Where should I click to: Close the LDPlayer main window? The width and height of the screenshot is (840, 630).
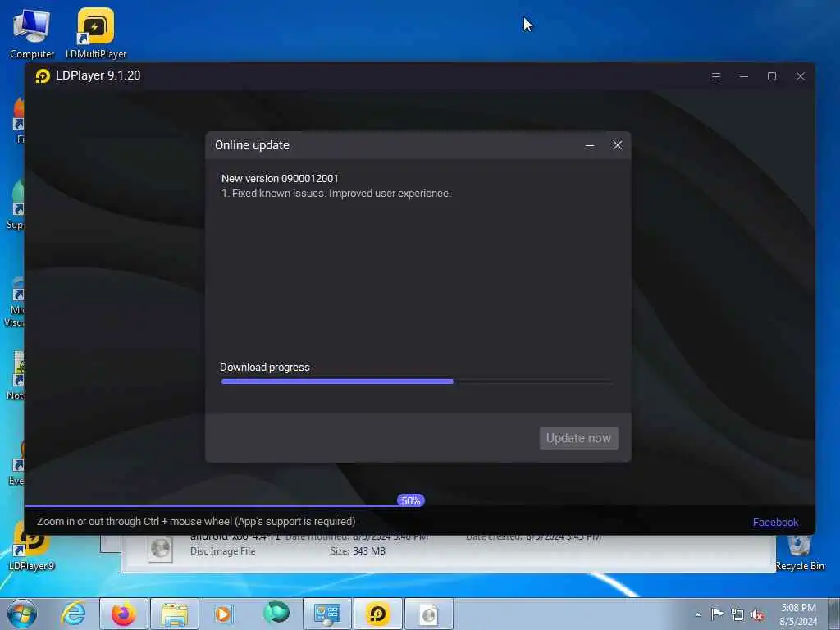[801, 76]
